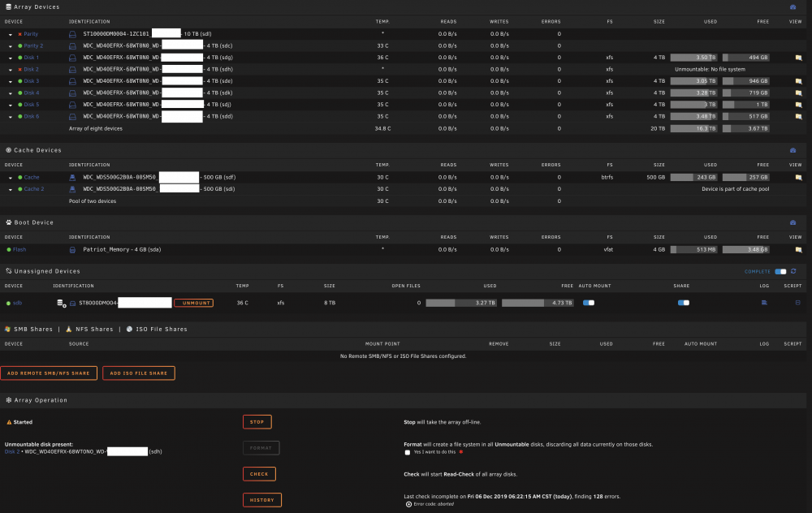812x513 pixels.
Task: Open Disk 2 link under Unmountable disk present
Action: click(12, 452)
